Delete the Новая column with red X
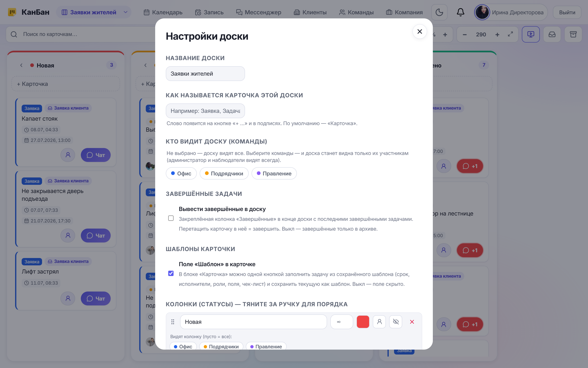The image size is (588, 368). [412, 322]
